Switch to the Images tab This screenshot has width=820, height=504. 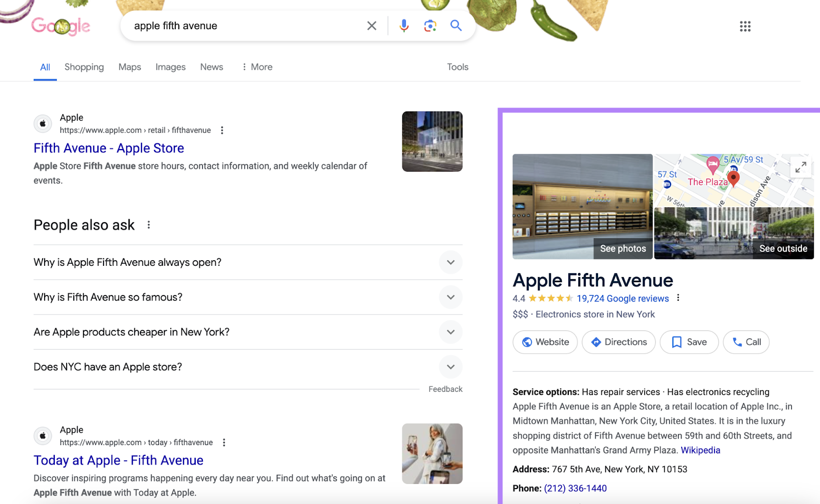[x=170, y=67]
